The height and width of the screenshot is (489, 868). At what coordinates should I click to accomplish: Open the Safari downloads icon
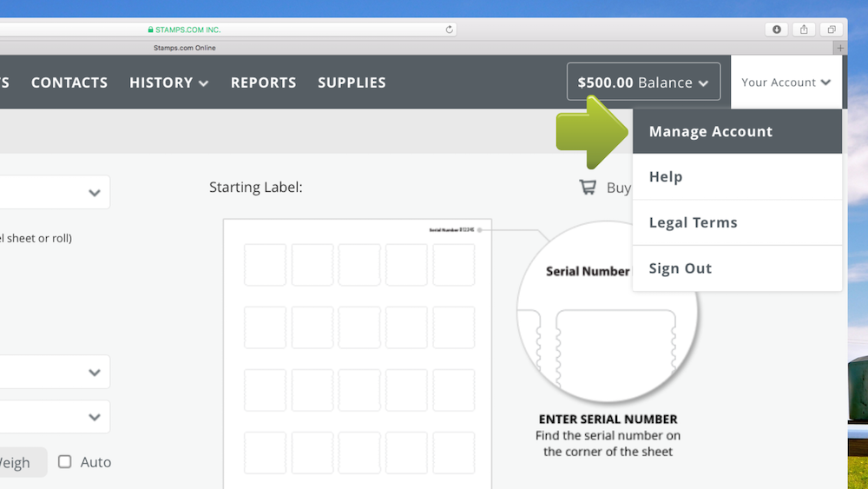(x=777, y=30)
